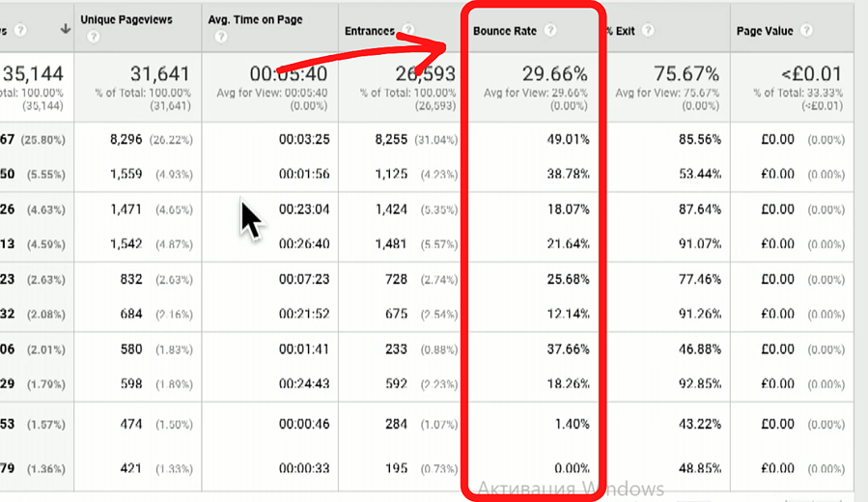Click the Unique Pageviews cell 1,559
The height and width of the screenshot is (502, 868).
coord(126,175)
